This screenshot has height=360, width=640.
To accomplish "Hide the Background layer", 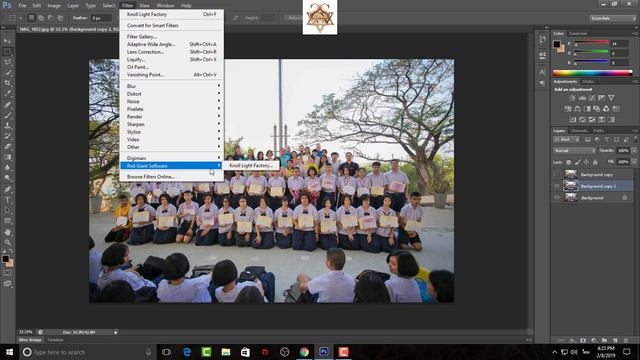I will coord(557,198).
